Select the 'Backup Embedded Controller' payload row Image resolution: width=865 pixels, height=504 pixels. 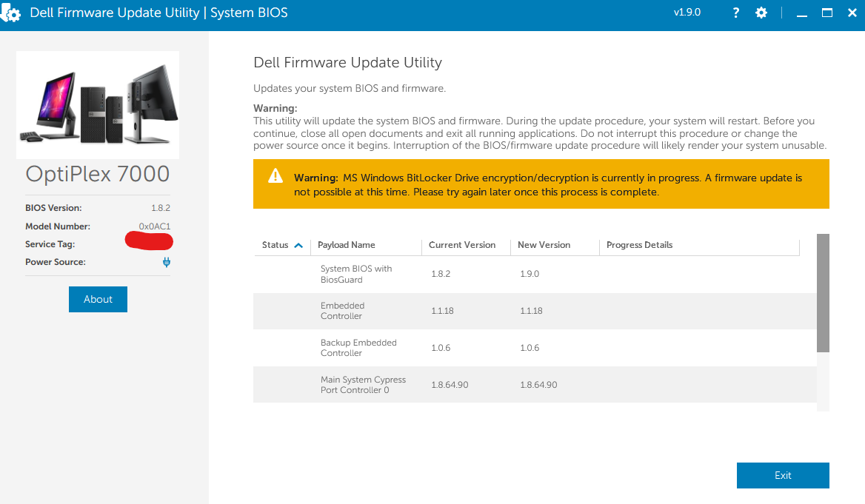(x=535, y=348)
